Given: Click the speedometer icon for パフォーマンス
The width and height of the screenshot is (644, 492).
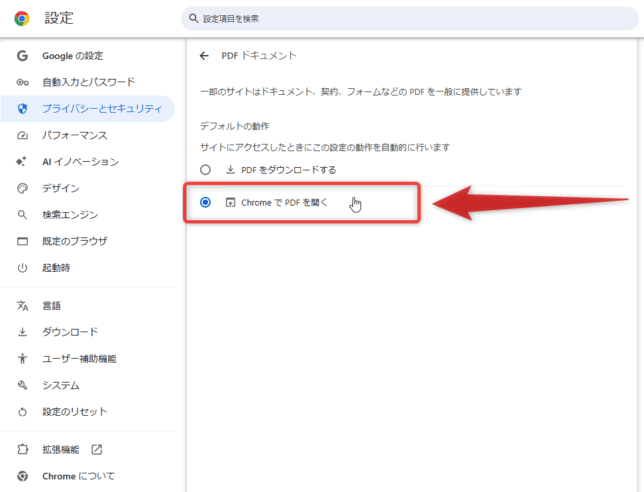Looking at the screenshot, I should tap(22, 135).
